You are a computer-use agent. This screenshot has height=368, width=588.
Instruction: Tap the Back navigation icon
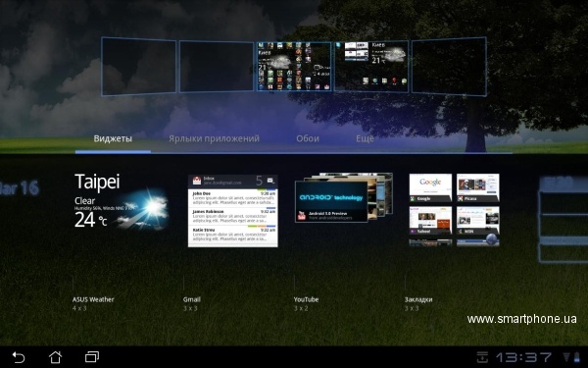click(x=18, y=357)
